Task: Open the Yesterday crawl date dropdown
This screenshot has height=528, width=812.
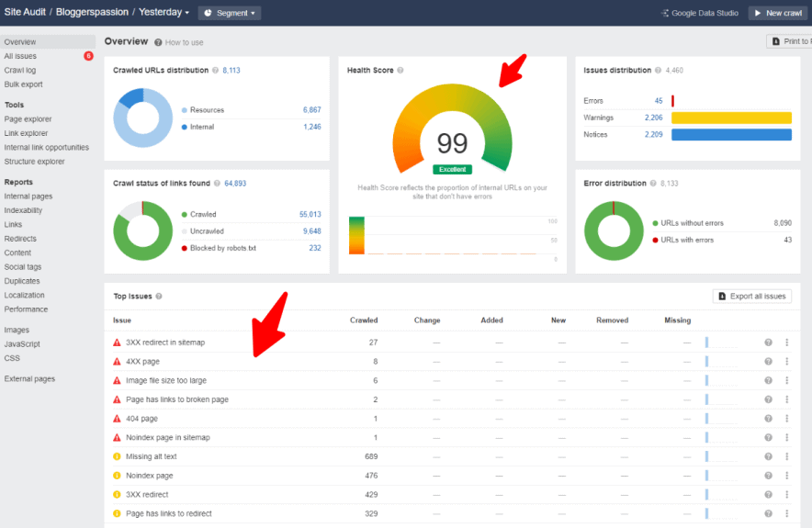Action: pyautogui.click(x=164, y=13)
